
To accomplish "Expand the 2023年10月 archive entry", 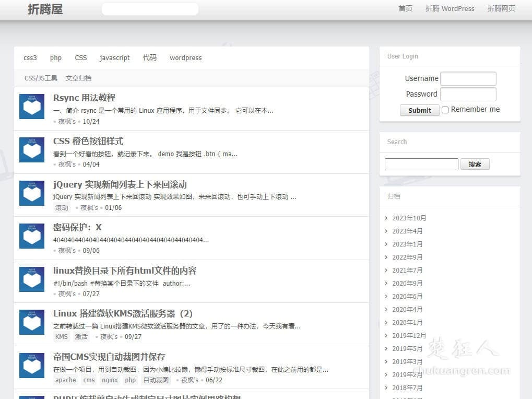I will point(410,218).
